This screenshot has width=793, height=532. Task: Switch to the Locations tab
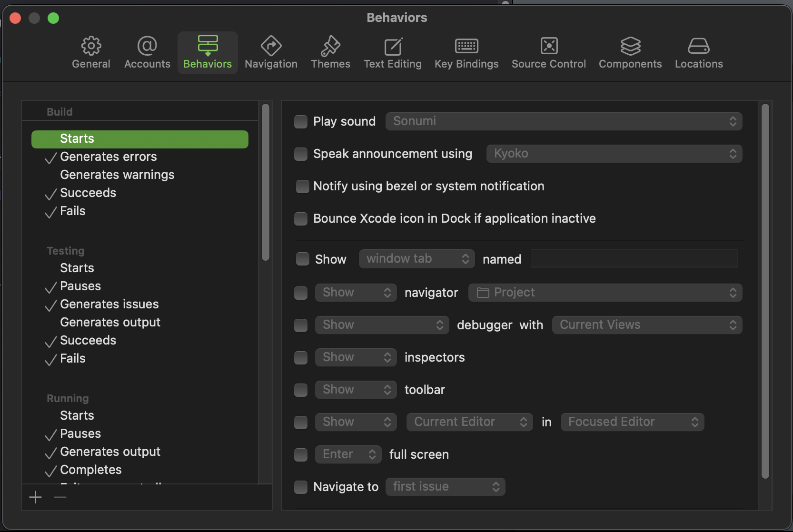[x=698, y=52]
